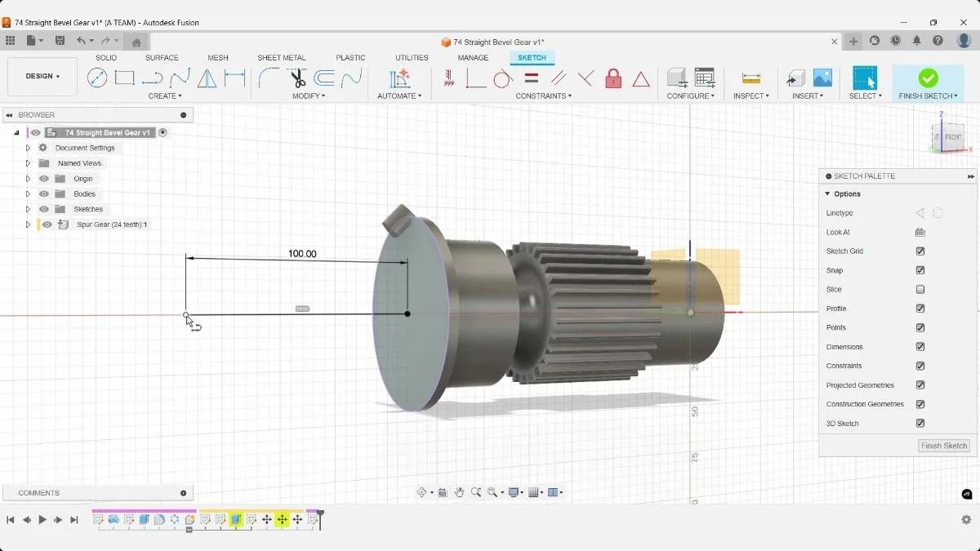Toggle the Points checkbox
The height and width of the screenshot is (551, 980).
(920, 327)
